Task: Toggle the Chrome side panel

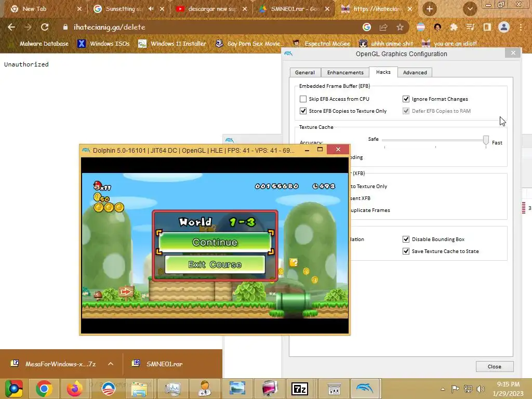Action: [x=487, y=27]
